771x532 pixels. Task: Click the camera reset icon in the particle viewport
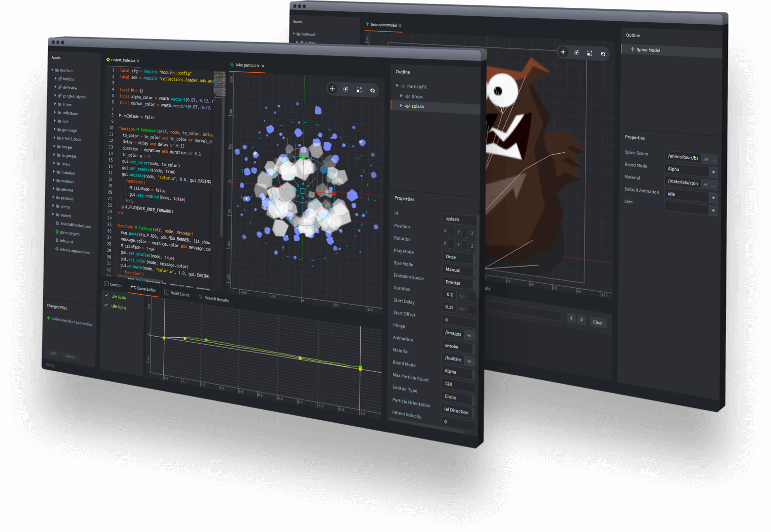372,89
